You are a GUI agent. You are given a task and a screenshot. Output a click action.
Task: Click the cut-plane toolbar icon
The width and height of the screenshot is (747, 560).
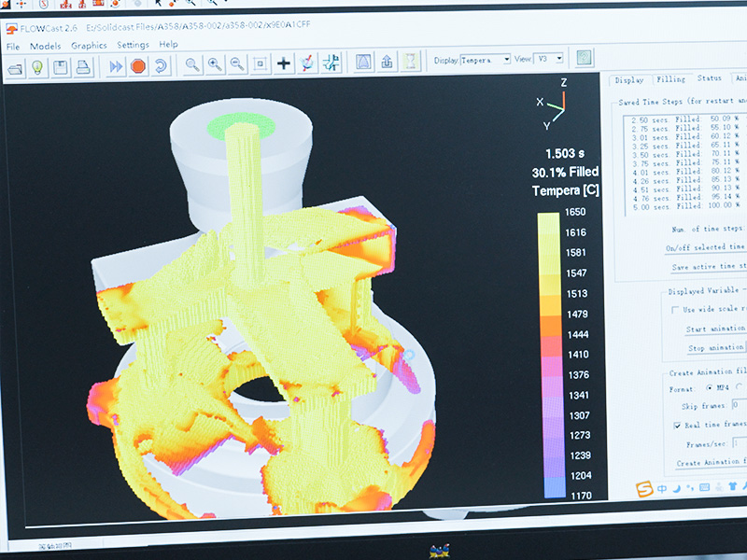pyautogui.click(x=331, y=62)
